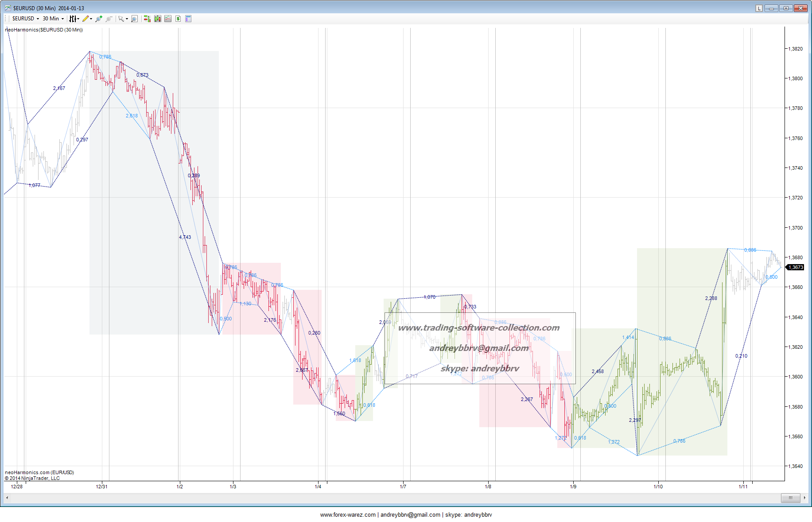
Task: Click the neoHarmonics($EURUSD (30 Min)) indicator label
Action: point(44,30)
